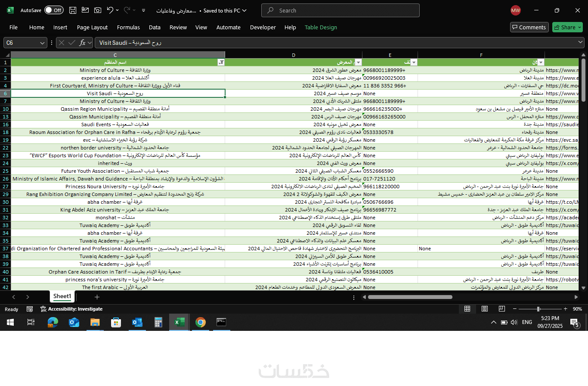Click the vertical scrollbar thumb

click(583, 81)
